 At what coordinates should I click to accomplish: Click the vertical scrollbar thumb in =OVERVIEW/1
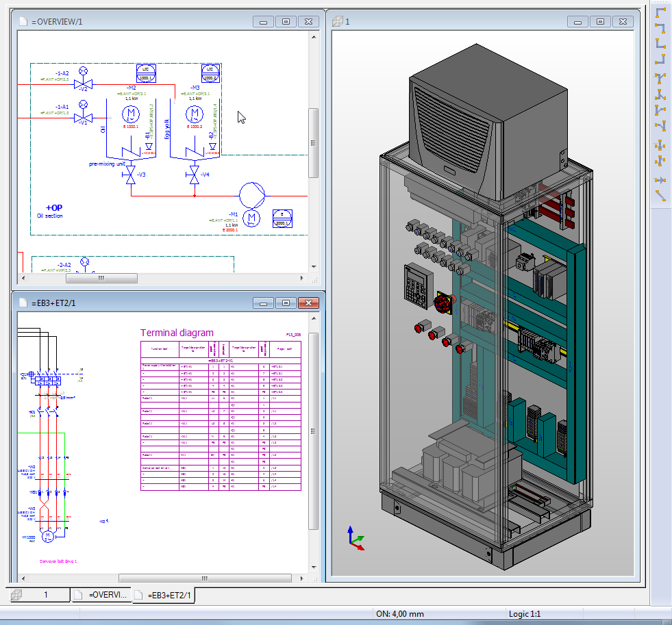coord(314,142)
